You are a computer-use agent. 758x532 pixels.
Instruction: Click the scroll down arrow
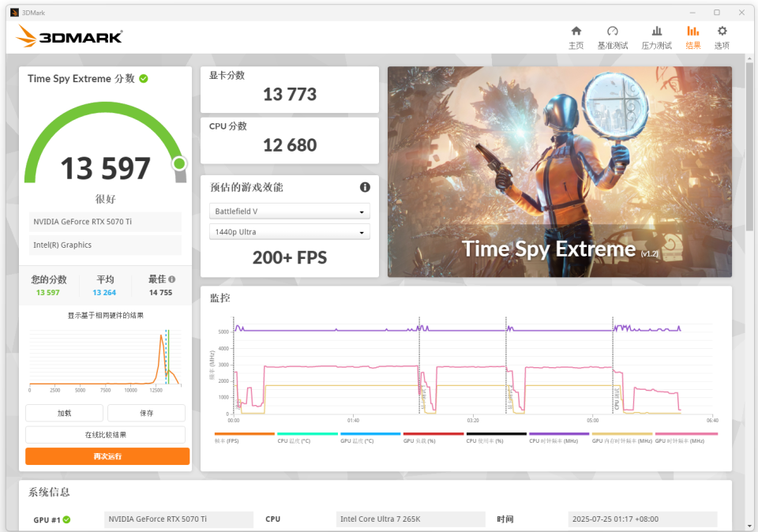tap(750, 526)
